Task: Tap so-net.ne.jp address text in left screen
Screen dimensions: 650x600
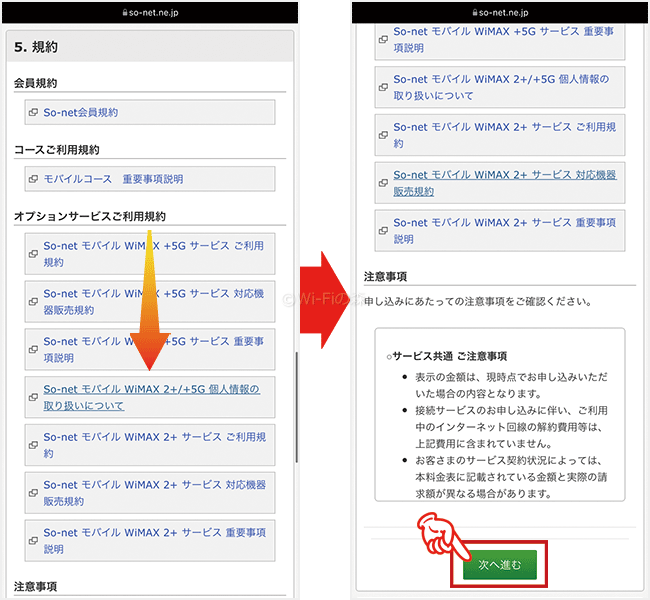Action: (153, 12)
